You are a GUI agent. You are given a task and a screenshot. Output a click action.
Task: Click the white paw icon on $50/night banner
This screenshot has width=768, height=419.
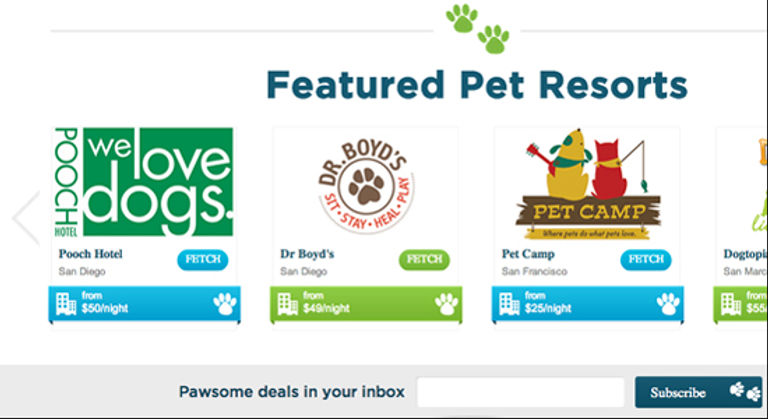[x=225, y=304]
